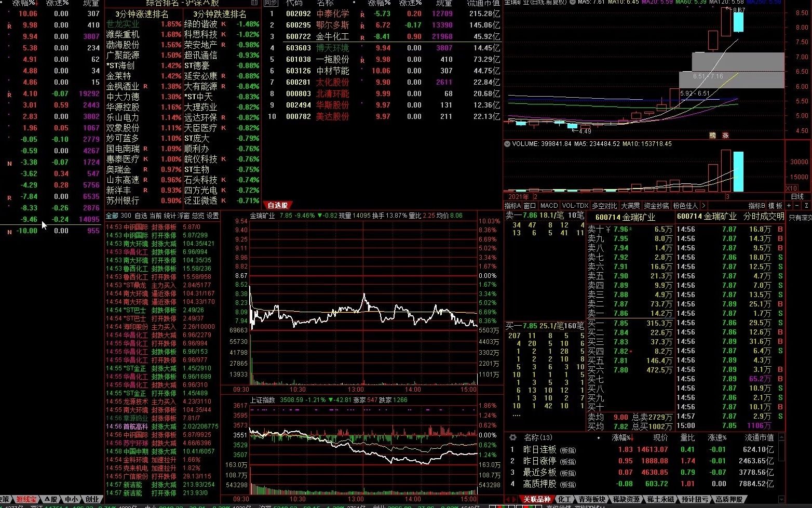Select stock row 中泰化学 002092

click(382, 14)
